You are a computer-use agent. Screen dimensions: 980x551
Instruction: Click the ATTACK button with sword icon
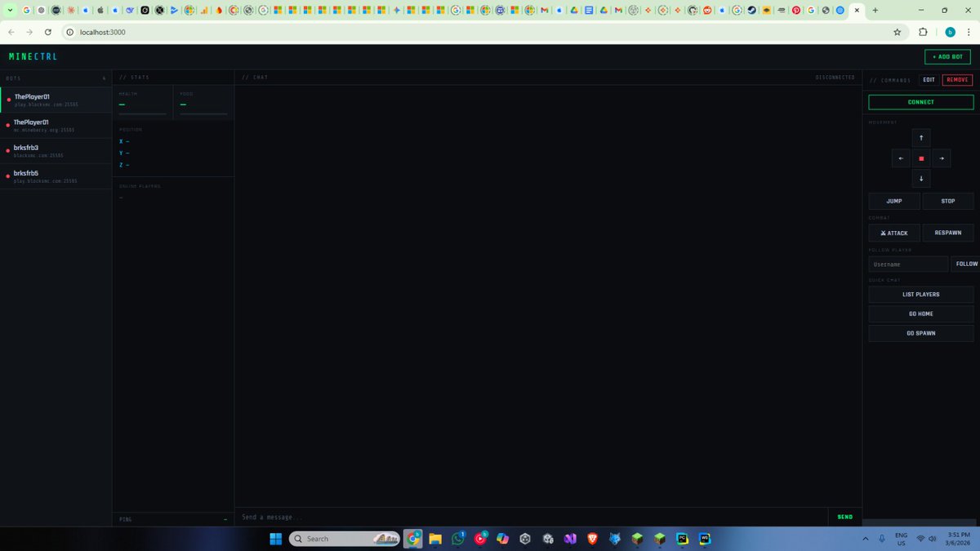coord(894,233)
